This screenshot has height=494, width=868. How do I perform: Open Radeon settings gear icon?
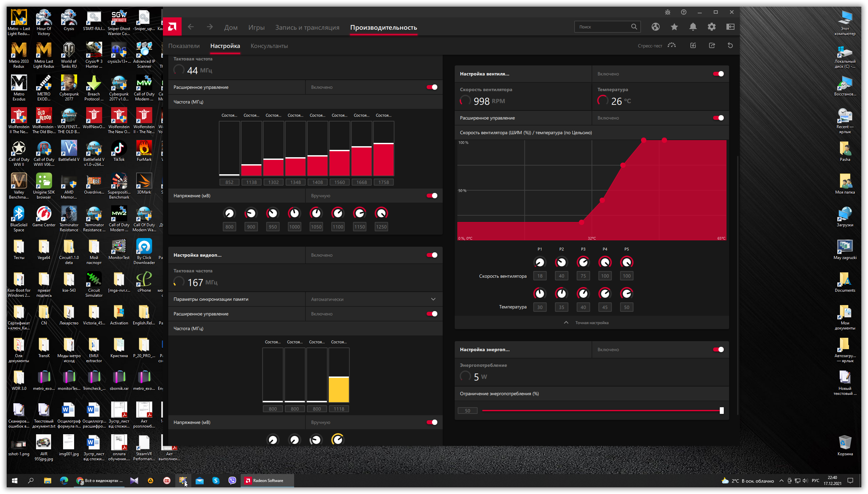click(711, 27)
